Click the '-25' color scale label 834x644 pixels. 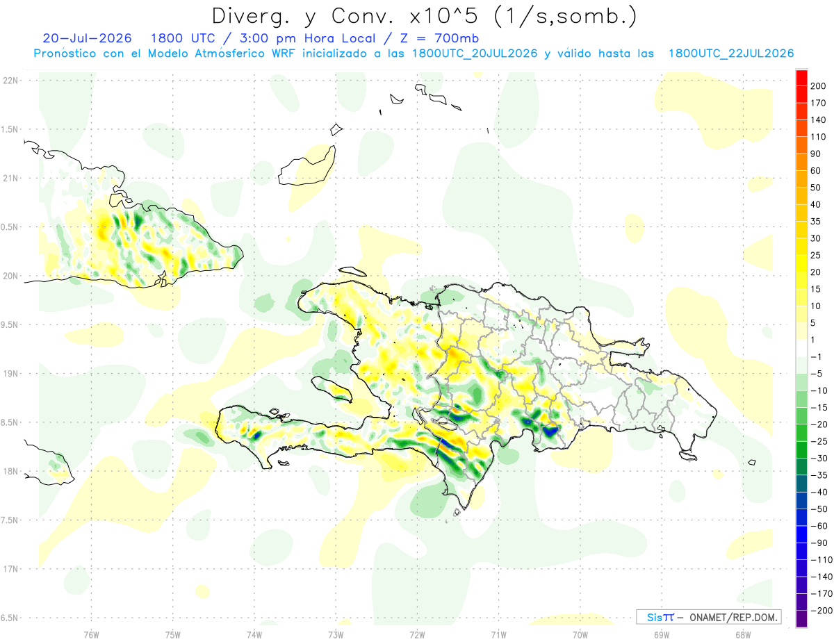(x=820, y=441)
